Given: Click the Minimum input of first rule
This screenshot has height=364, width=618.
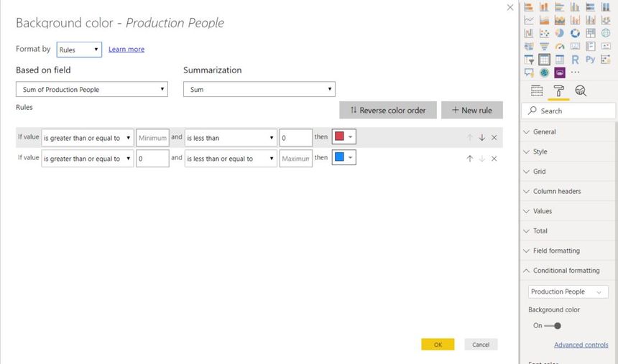Looking at the screenshot, I should pos(152,138).
